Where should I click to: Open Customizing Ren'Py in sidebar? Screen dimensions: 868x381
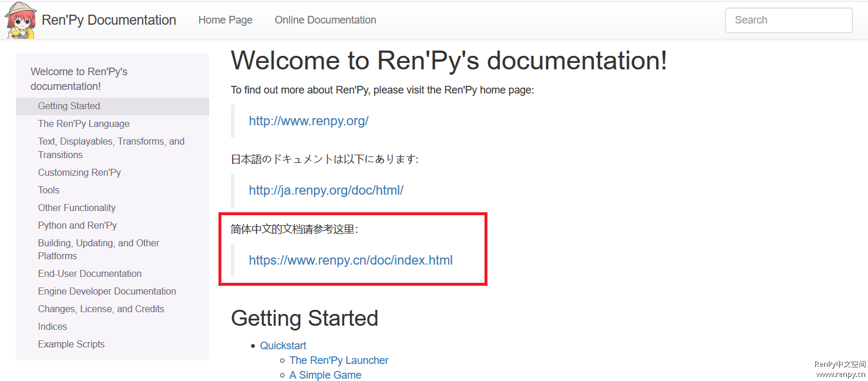click(x=79, y=173)
